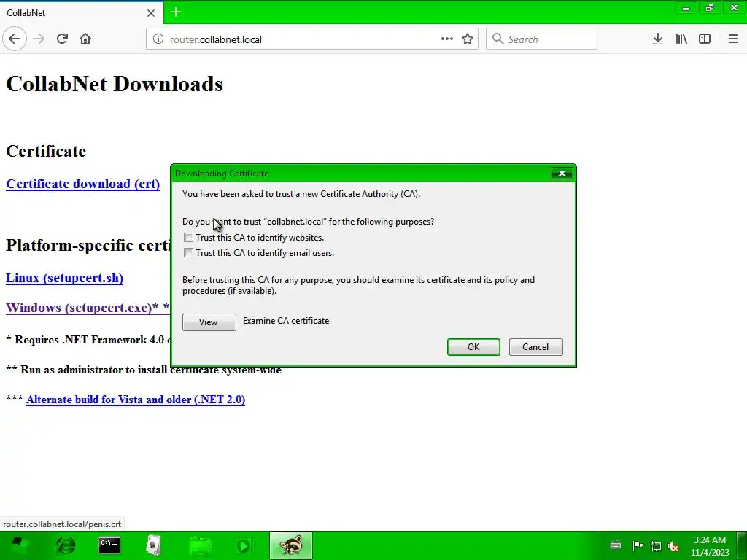Image resolution: width=747 pixels, height=560 pixels.
Task: Open the media player taskbar icon
Action: pos(244,545)
